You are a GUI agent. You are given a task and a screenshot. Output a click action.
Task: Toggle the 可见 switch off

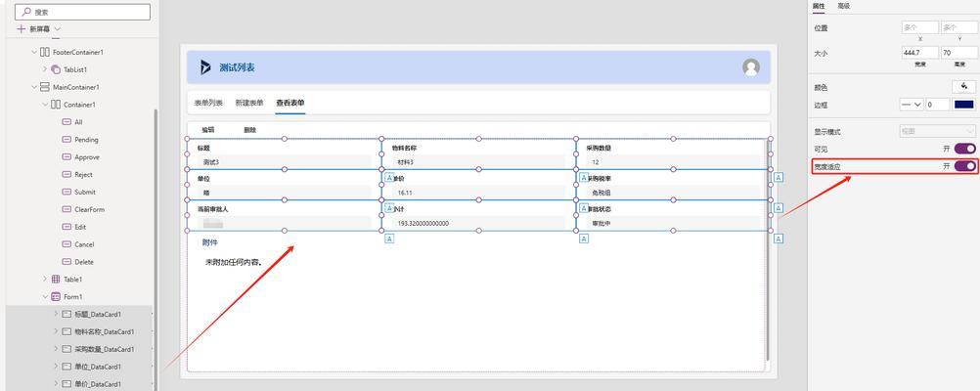point(965,149)
